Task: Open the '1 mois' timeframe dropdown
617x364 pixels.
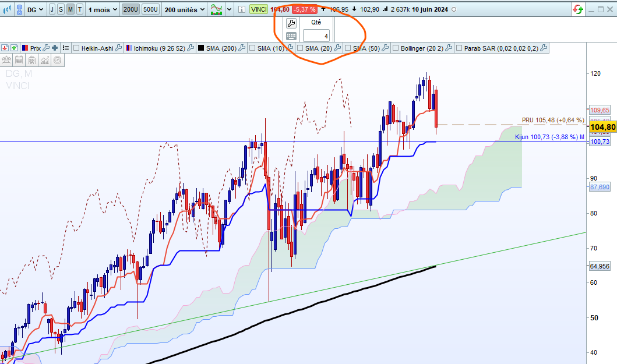Action: coord(103,9)
